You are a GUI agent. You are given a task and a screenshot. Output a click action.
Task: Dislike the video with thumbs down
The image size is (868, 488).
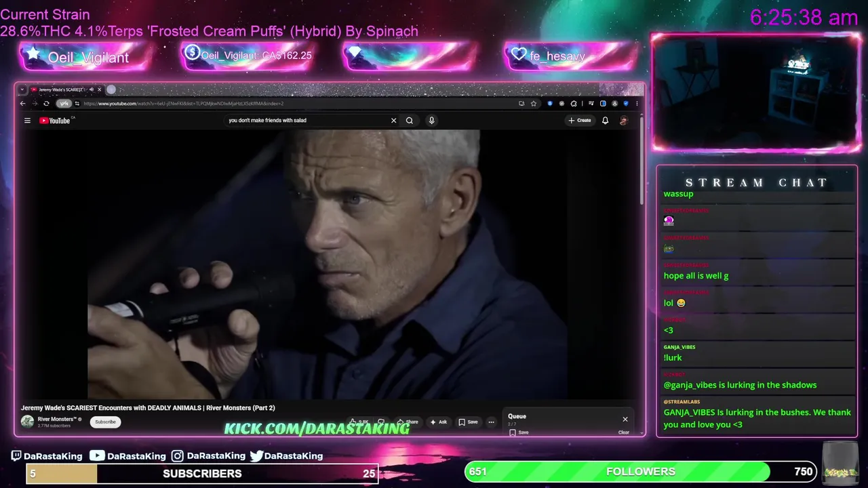381,422
